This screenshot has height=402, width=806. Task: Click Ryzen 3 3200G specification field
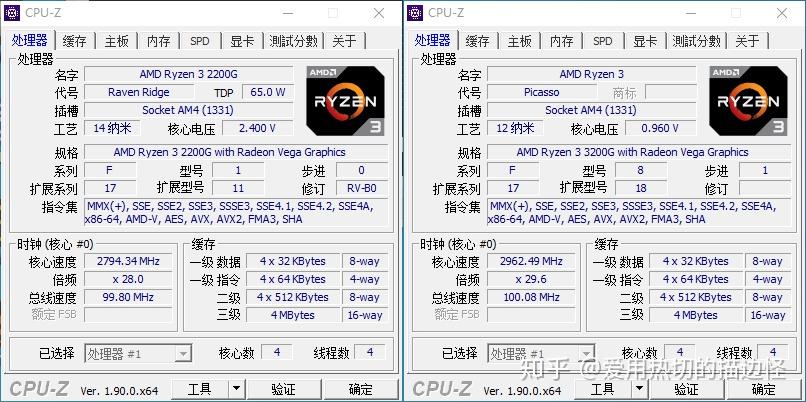coord(639,152)
